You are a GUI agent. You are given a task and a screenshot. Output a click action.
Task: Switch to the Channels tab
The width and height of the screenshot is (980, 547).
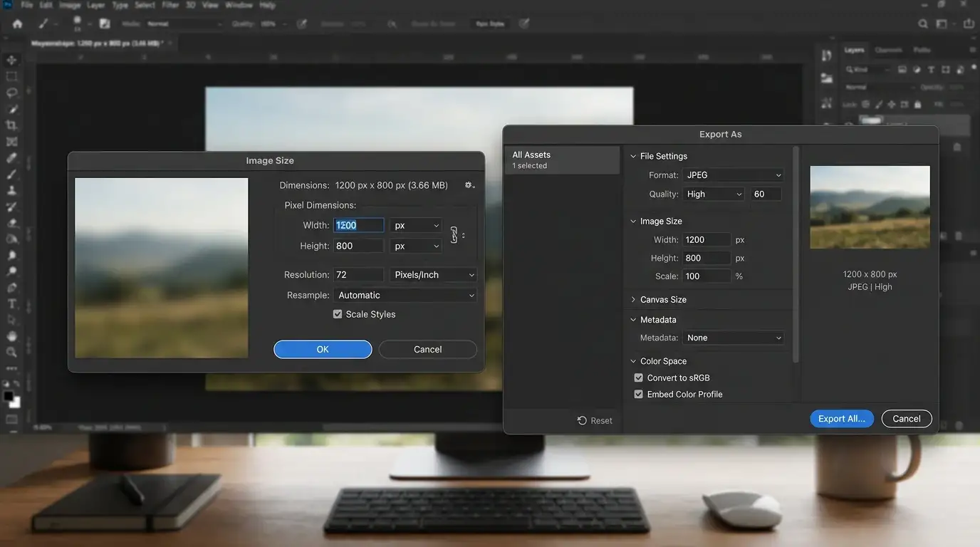pos(888,50)
